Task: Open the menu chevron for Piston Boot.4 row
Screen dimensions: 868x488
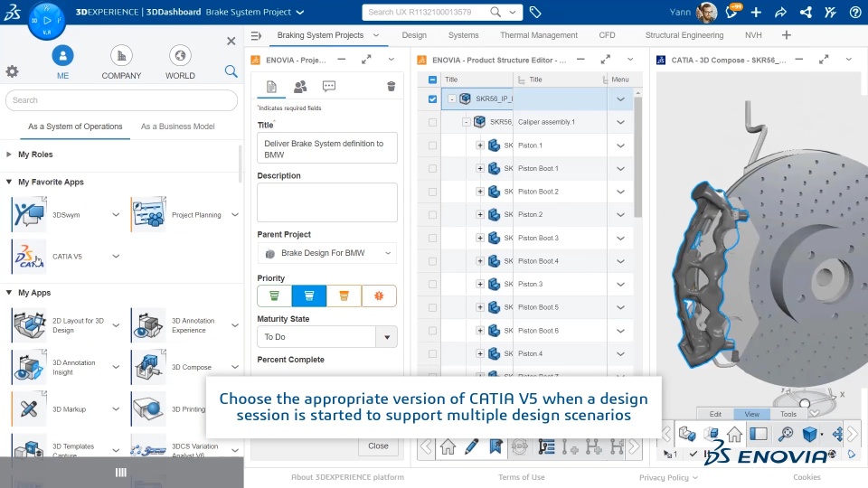Action: tap(620, 261)
